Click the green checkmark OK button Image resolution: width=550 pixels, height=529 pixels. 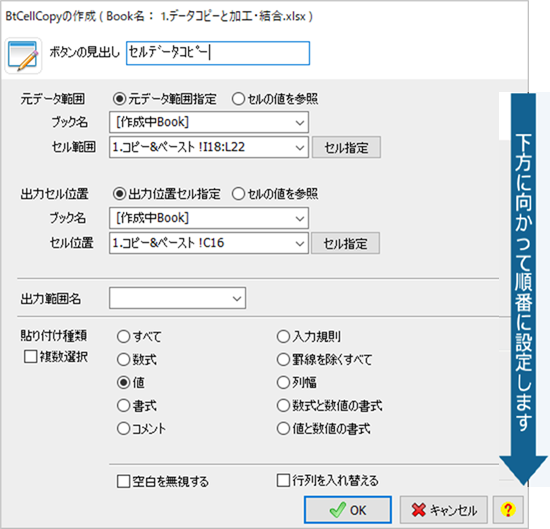[348, 510]
